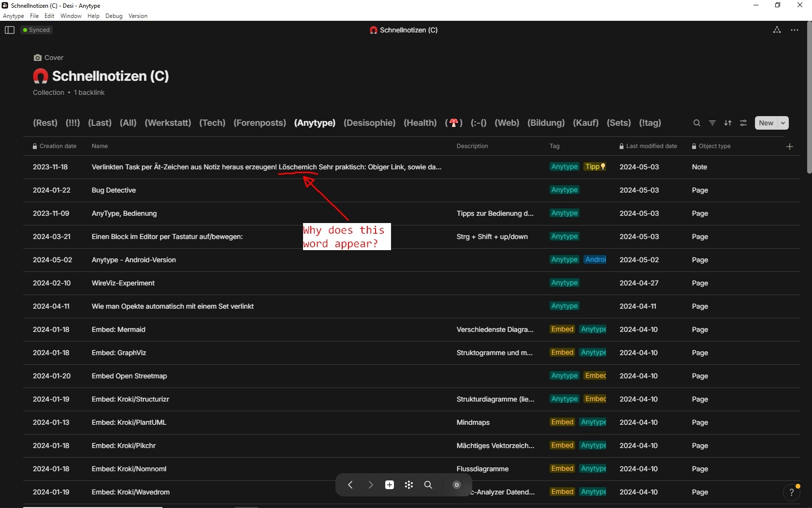Switch to the (Bildung) view

pyautogui.click(x=546, y=123)
